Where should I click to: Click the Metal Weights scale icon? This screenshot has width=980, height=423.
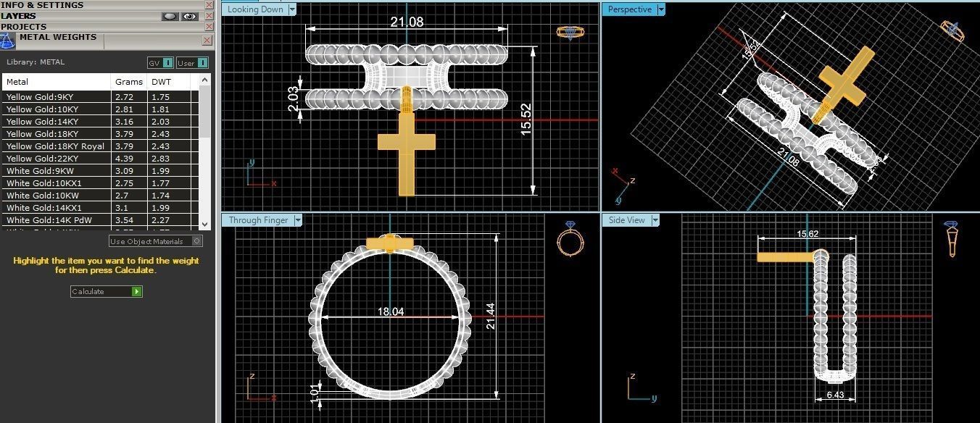tap(7, 40)
